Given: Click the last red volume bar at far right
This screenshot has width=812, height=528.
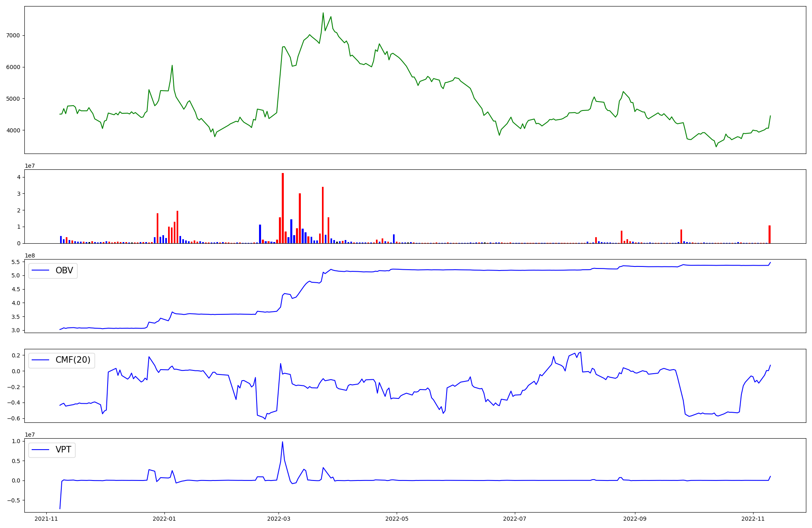Looking at the screenshot, I should (769, 234).
